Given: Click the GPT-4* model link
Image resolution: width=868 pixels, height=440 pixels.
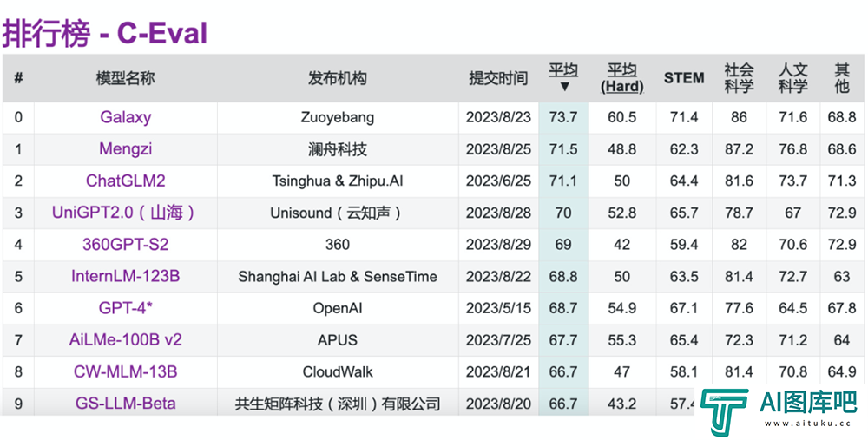Looking at the screenshot, I should 125,308.
